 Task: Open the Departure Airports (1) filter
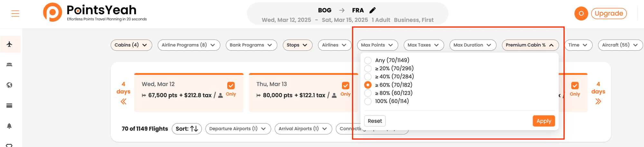(x=238, y=129)
